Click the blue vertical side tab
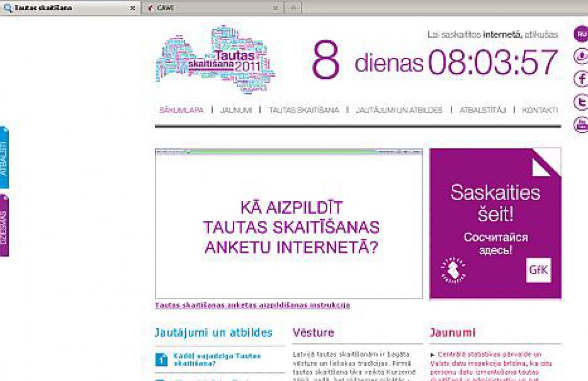This screenshot has width=588, height=381. coord(4,158)
